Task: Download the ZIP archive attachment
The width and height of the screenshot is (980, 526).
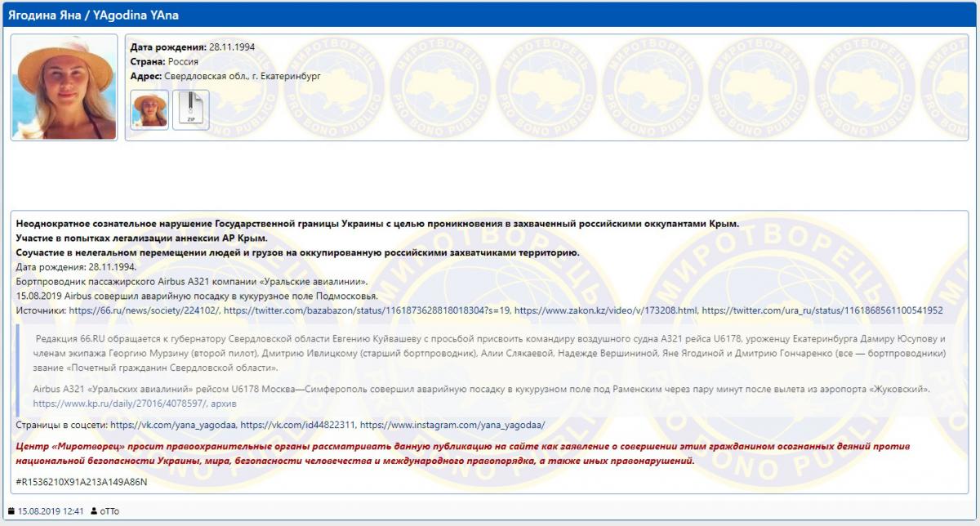Action: click(190, 109)
